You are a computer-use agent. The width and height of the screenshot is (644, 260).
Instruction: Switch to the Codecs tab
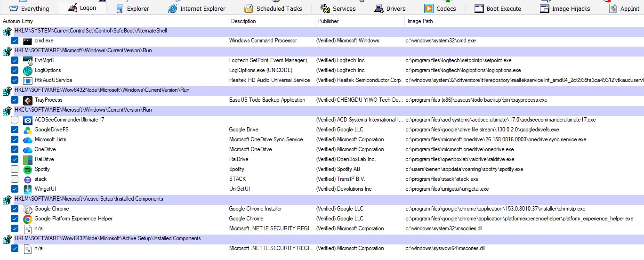(x=440, y=8)
